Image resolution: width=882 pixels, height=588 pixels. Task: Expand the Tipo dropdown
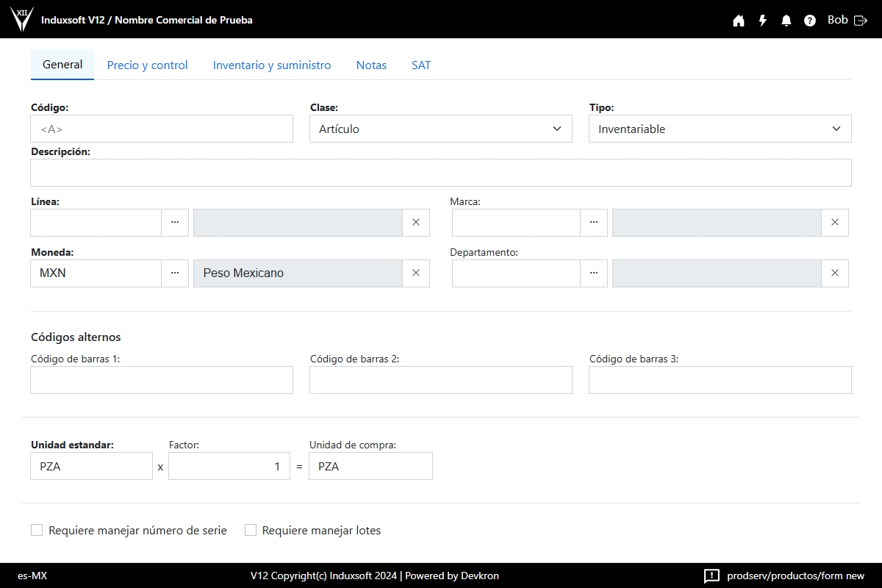pyautogui.click(x=720, y=129)
